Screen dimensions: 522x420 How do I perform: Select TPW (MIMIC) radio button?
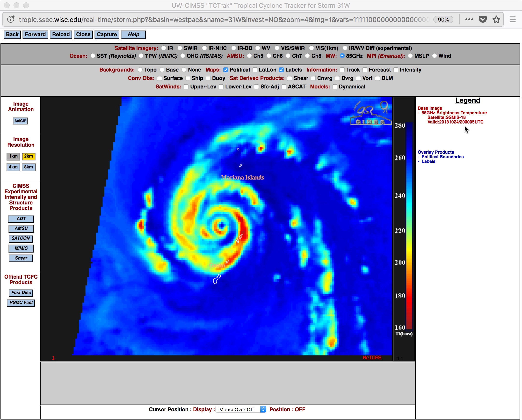point(141,56)
